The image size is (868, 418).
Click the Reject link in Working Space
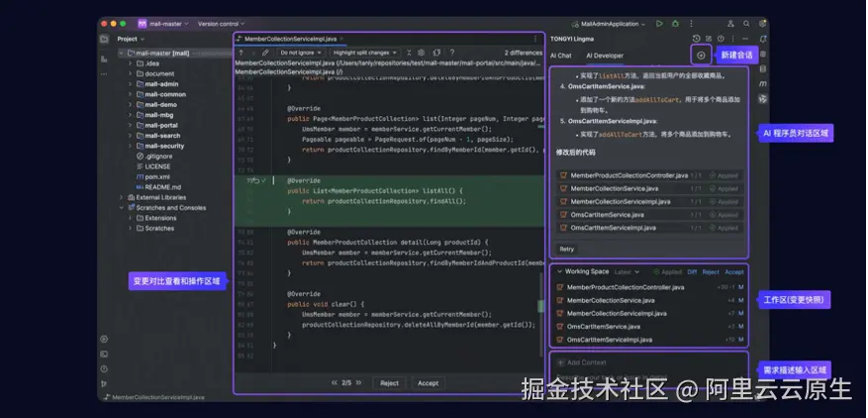pyautogui.click(x=711, y=272)
